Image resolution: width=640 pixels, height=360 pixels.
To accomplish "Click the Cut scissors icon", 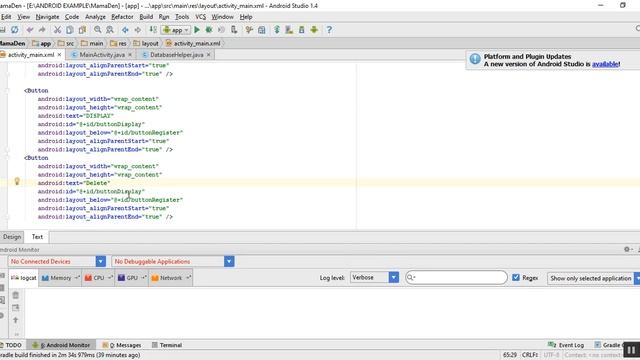I will [57, 30].
